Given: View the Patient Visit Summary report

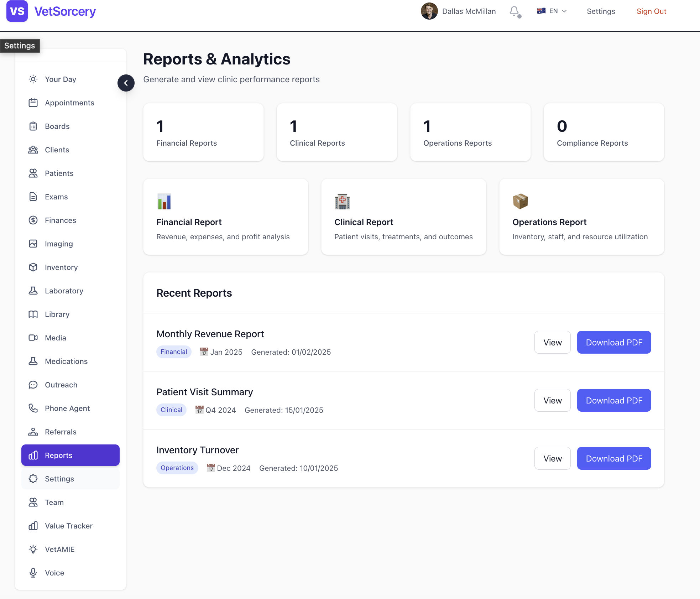Looking at the screenshot, I should 552,401.
